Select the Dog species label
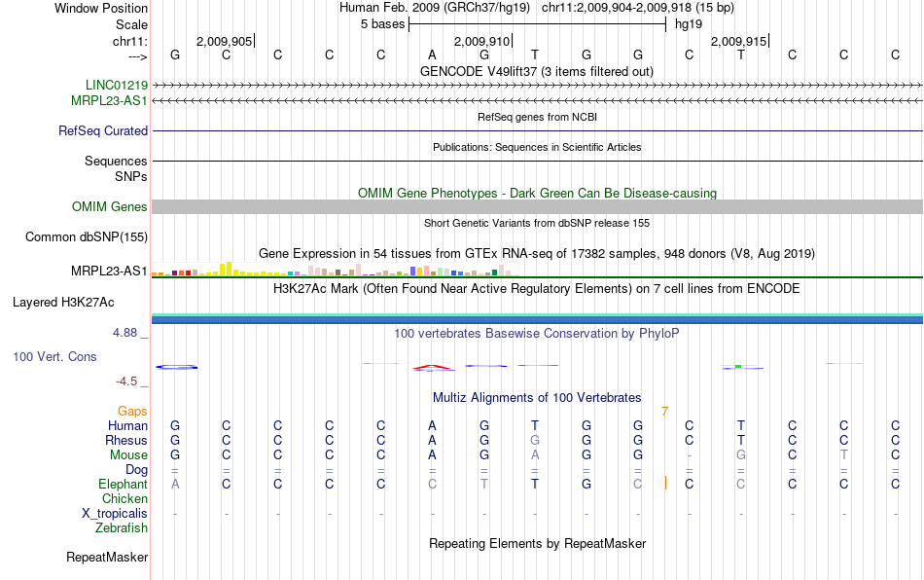The width and height of the screenshot is (924, 580). [x=136, y=470]
